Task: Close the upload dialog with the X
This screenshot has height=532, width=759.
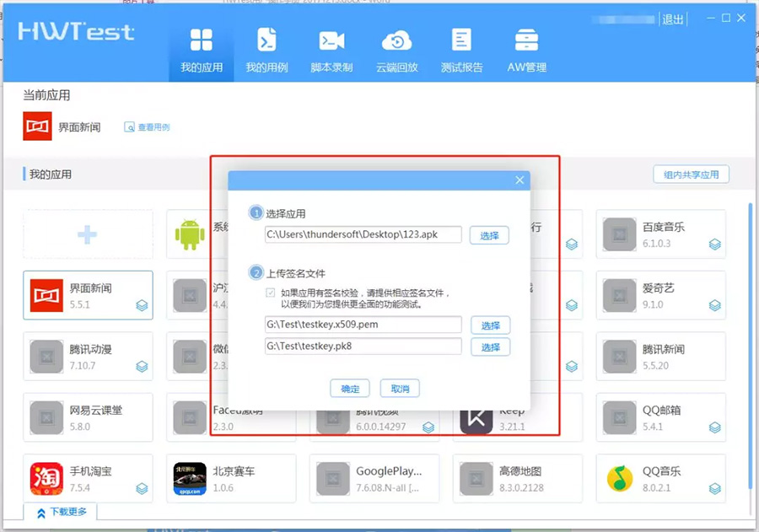Action: tap(519, 180)
